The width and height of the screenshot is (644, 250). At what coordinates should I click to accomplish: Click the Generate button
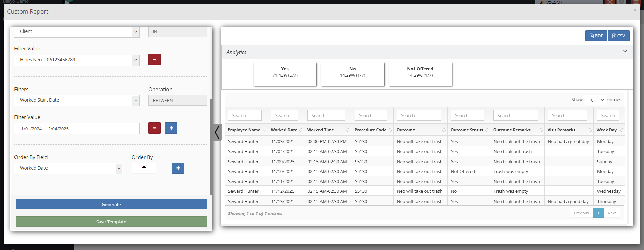(x=111, y=204)
